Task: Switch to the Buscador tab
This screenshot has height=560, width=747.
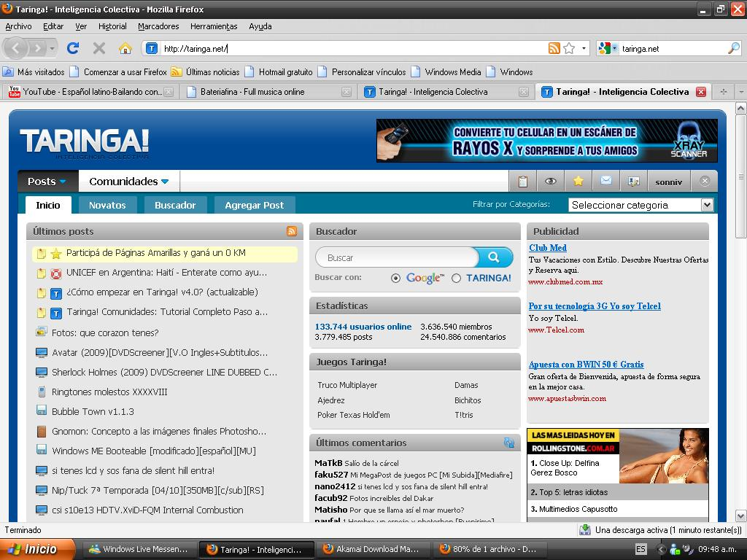Action: pyautogui.click(x=175, y=205)
